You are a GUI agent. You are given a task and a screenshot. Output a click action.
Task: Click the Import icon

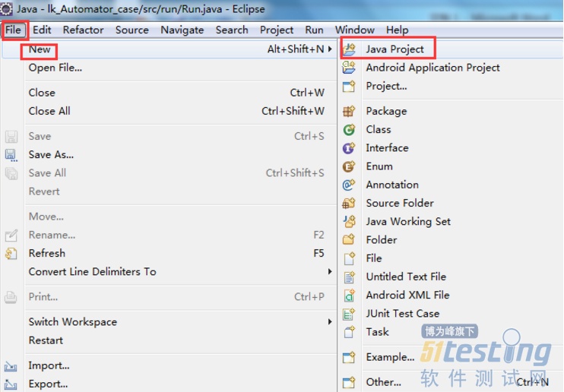coord(11,366)
